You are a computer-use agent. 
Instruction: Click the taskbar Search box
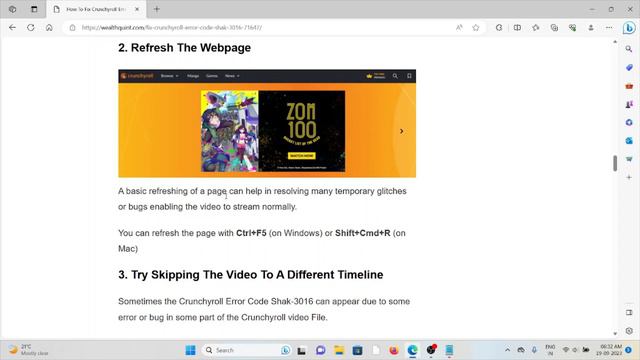(x=247, y=350)
